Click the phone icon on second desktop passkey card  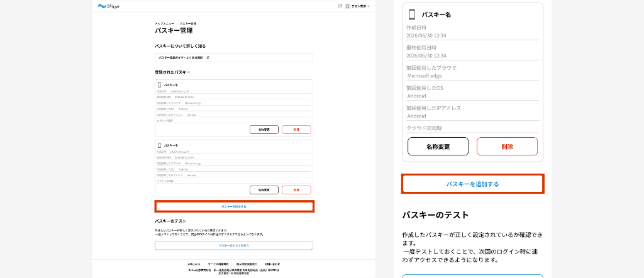coord(159,145)
